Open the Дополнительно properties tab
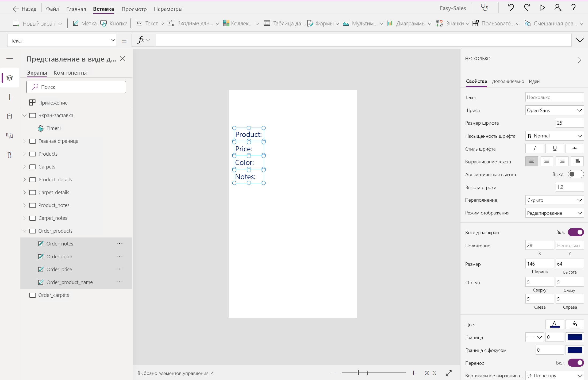588x380 pixels. [508, 81]
